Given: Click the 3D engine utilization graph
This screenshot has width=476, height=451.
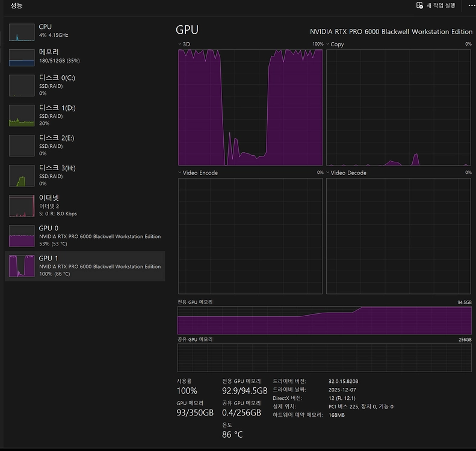Looking at the screenshot, I should [250, 108].
